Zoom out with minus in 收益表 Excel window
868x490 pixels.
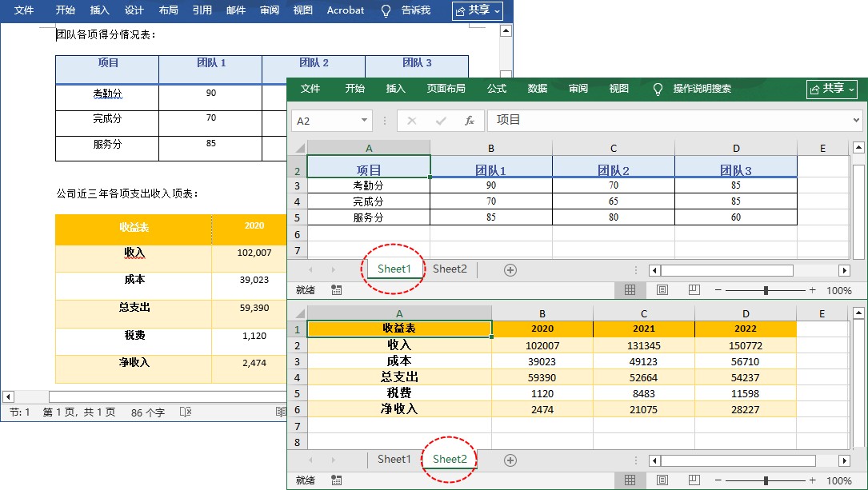718,480
